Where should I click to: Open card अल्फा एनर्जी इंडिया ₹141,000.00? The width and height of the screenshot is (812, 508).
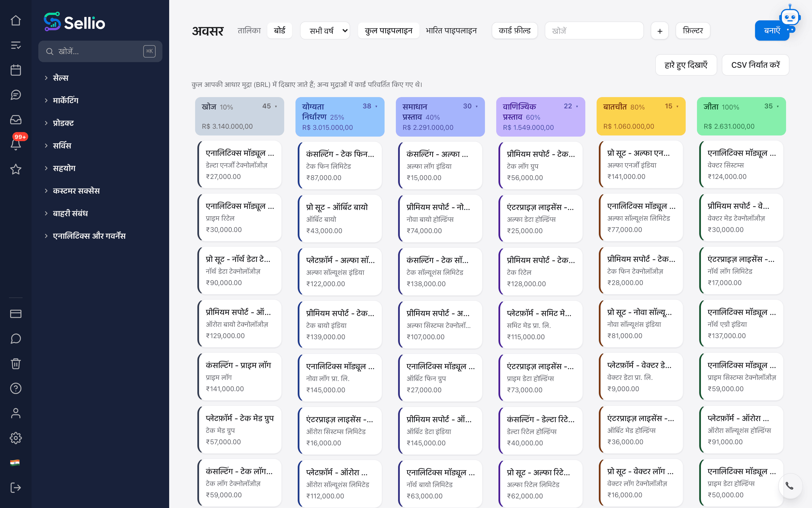641,165
